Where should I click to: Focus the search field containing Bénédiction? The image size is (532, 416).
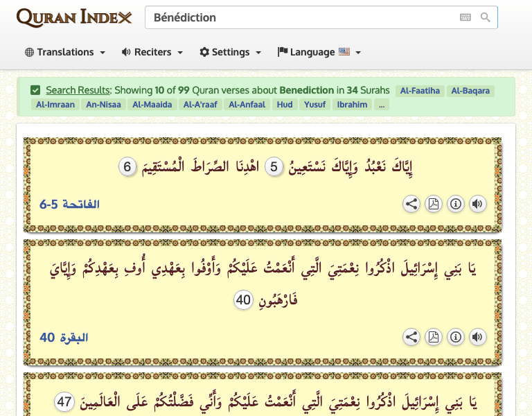coord(298,17)
